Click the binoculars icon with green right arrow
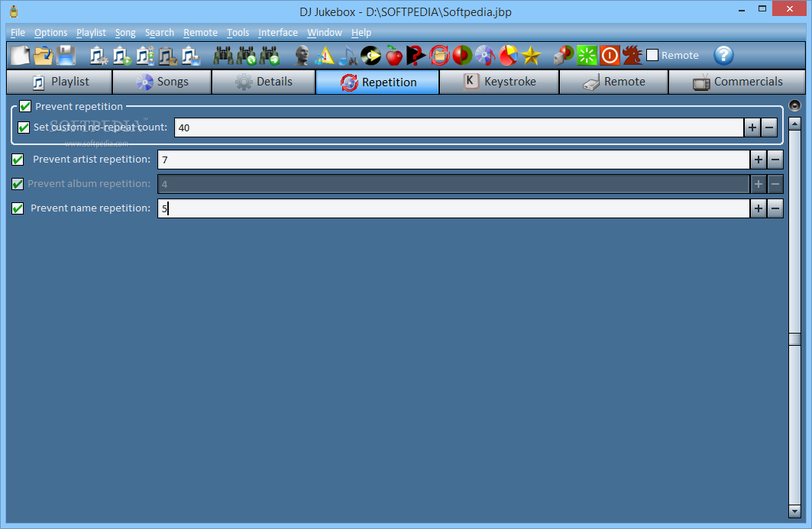 click(x=270, y=56)
